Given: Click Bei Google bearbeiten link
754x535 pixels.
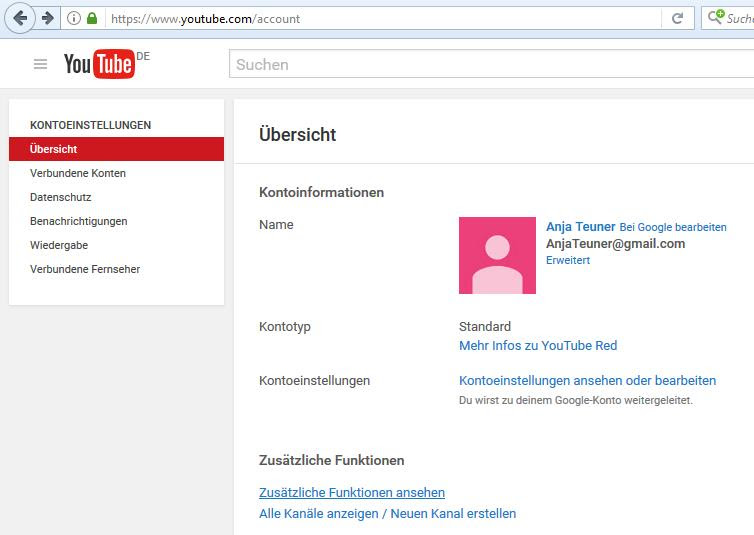Looking at the screenshot, I should [673, 227].
